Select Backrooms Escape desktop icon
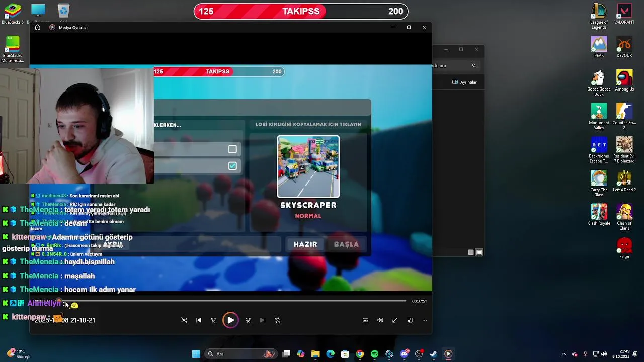Screen dimensions: 644x362 pyautogui.click(x=599, y=150)
